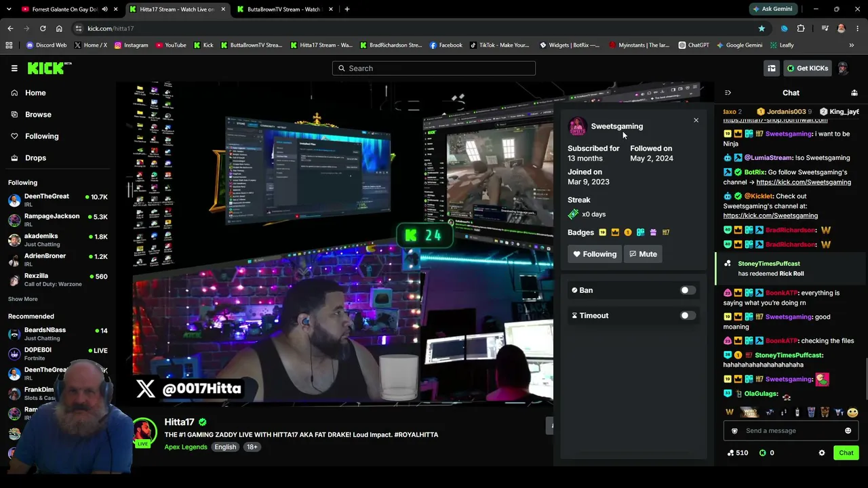
Task: Open Following in the Kick sidebar
Action: click(41, 136)
